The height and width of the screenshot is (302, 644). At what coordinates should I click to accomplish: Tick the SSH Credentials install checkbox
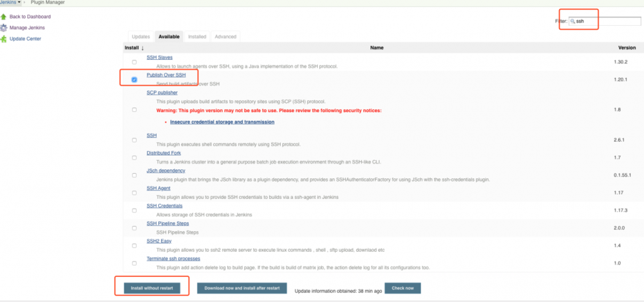click(x=135, y=211)
